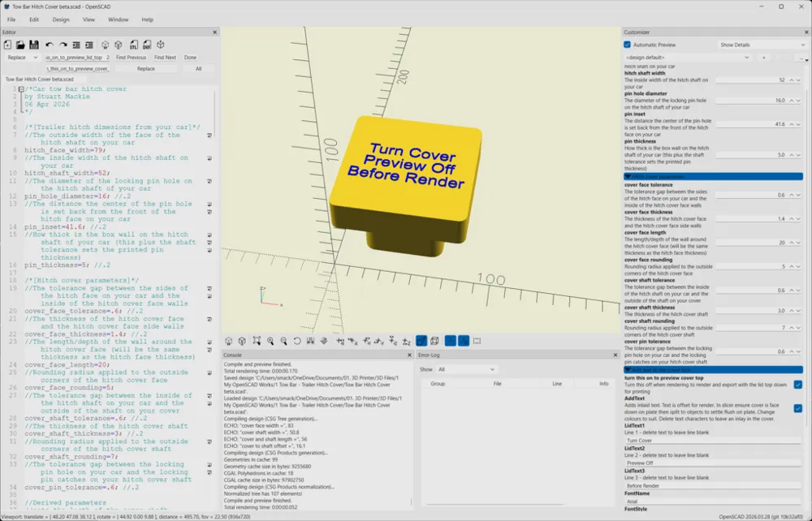Close the Error-Log panel
Viewport: 812px width, 521px height.
[615, 355]
